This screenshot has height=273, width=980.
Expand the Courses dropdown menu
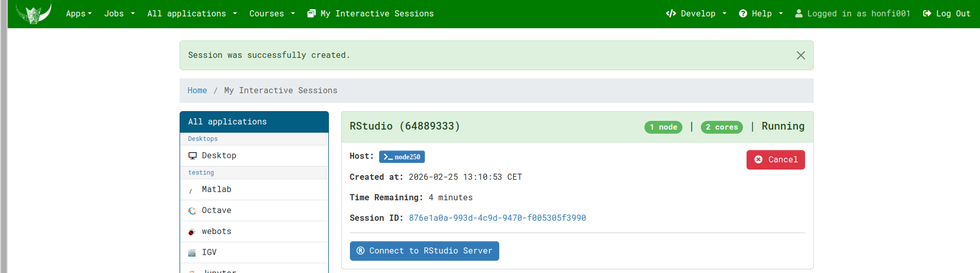coord(272,14)
